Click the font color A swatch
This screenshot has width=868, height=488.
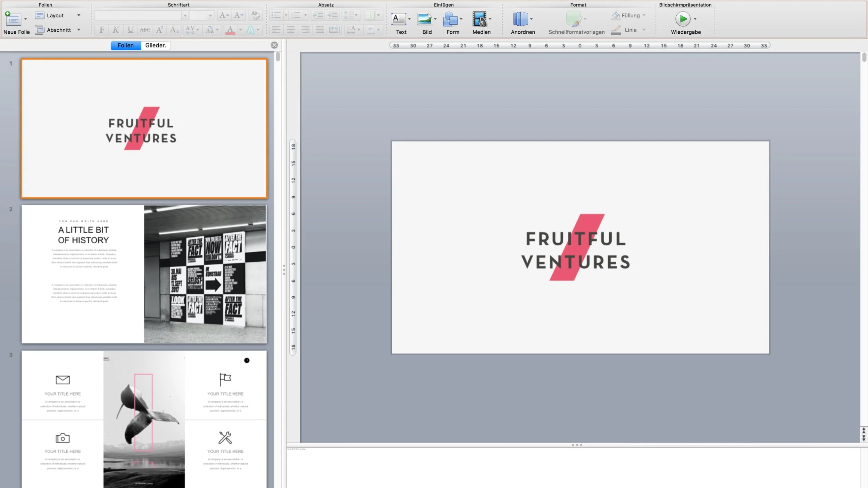230,30
